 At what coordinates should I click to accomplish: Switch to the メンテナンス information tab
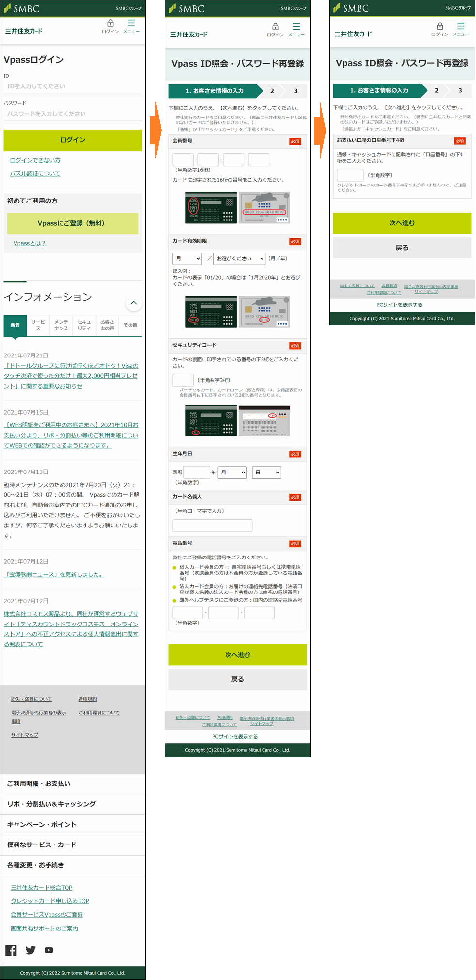coord(61,325)
